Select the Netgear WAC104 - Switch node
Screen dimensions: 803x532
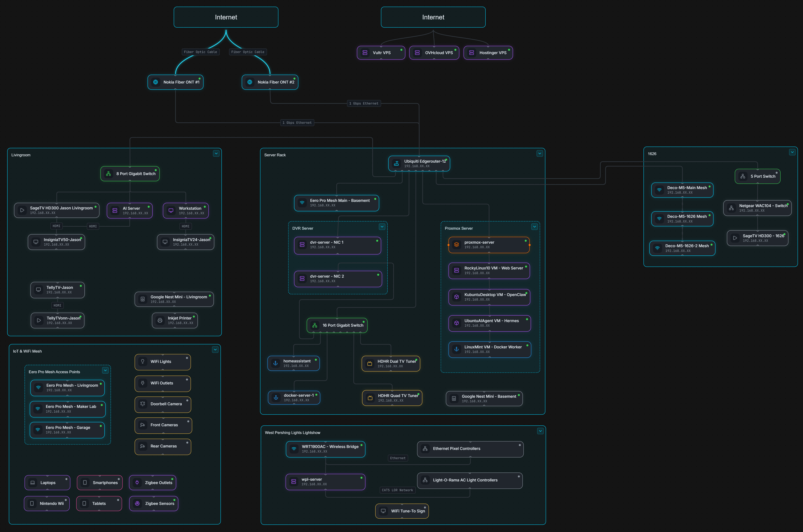[757, 208]
